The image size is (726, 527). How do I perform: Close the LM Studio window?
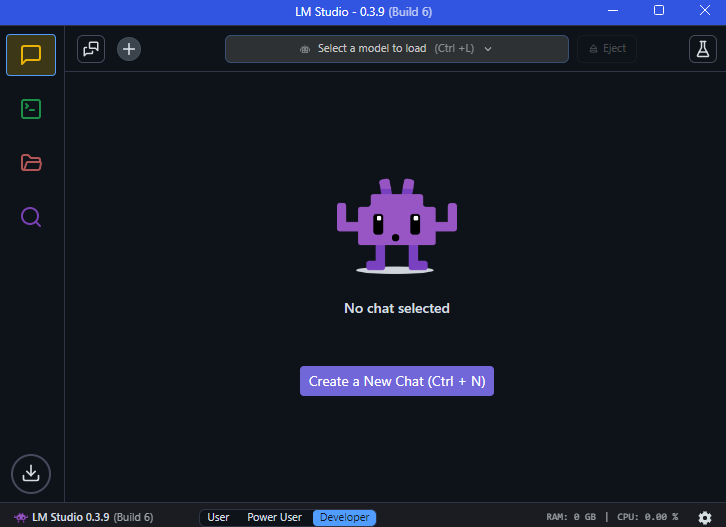pos(705,11)
